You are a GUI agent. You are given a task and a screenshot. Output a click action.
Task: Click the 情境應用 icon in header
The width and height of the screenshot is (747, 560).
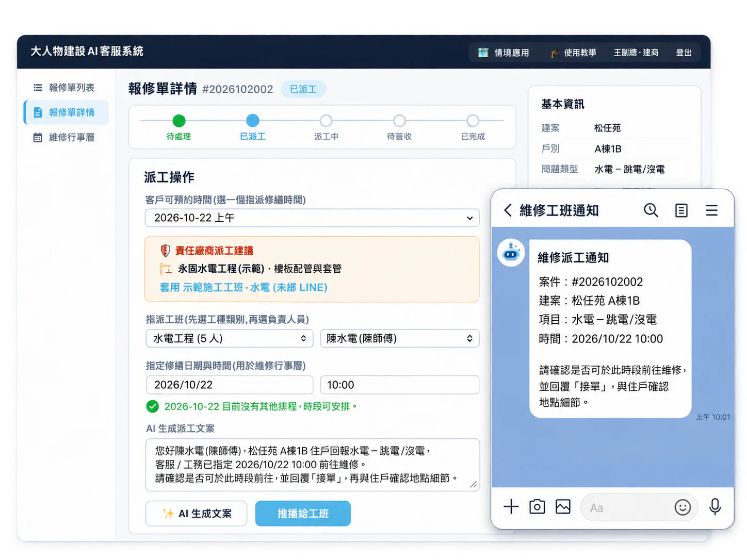483,53
